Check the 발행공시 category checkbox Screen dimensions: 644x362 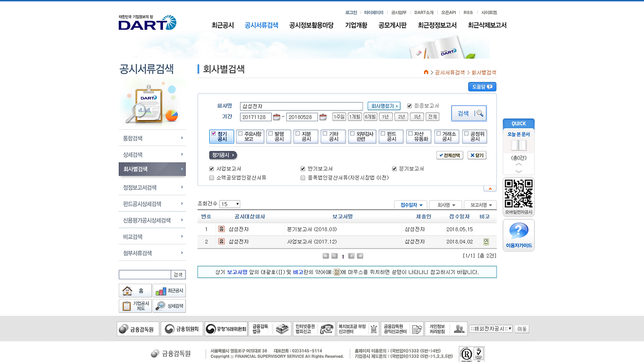coord(270,134)
